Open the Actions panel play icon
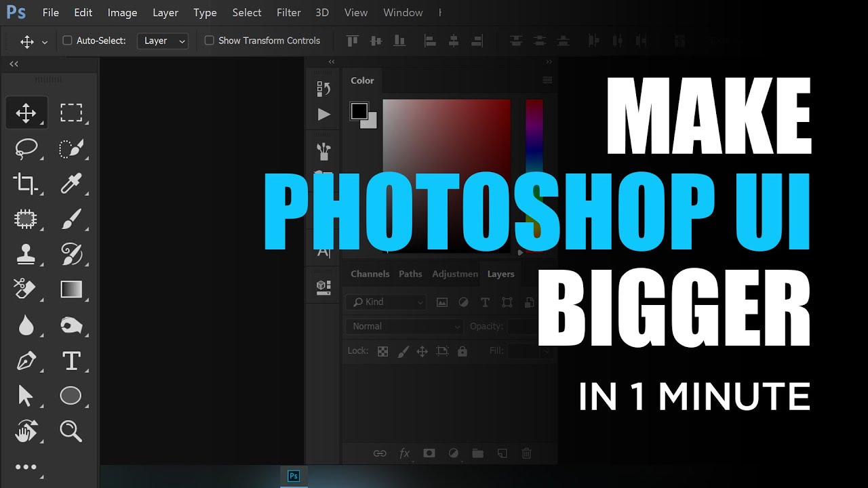This screenshot has height=488, width=868. click(324, 115)
